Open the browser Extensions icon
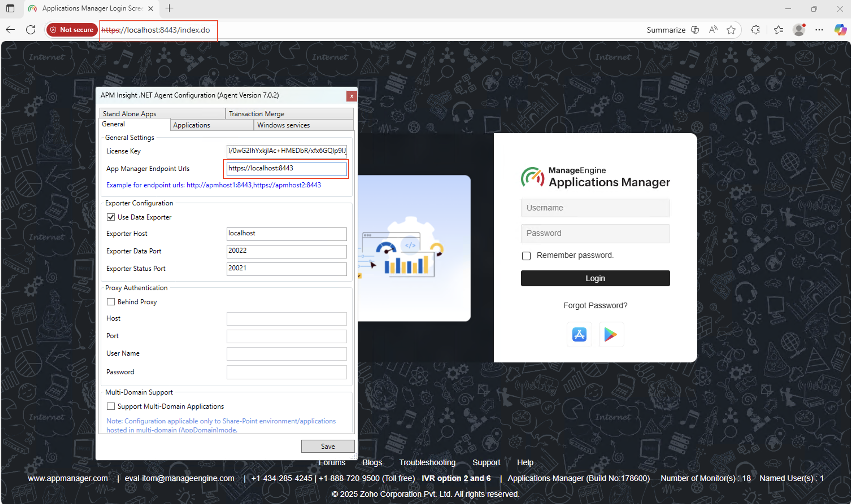Image resolution: width=851 pixels, height=504 pixels. 755,30
